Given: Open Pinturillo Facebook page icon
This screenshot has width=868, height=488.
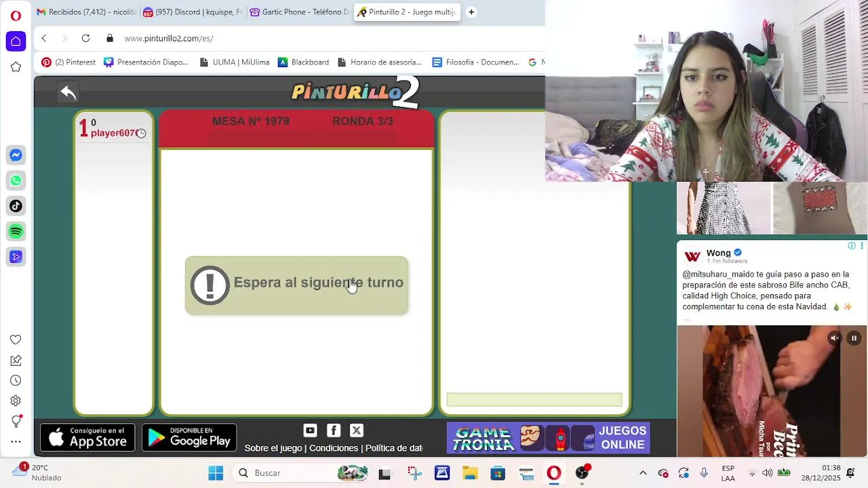Looking at the screenshot, I should [334, 430].
